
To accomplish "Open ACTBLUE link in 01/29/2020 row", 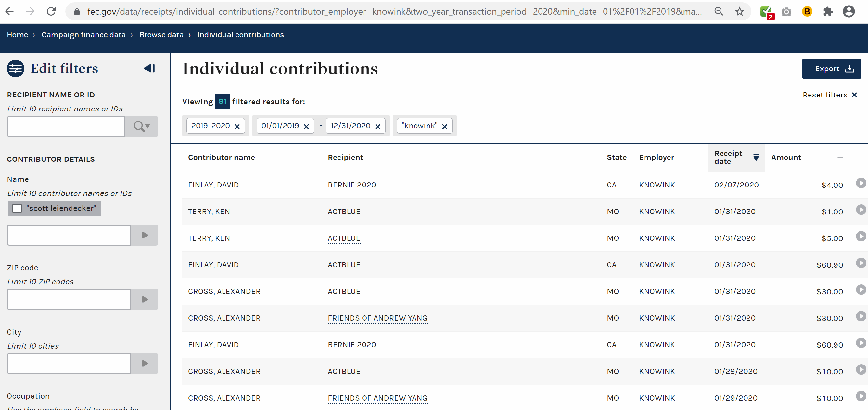I will 344,371.
